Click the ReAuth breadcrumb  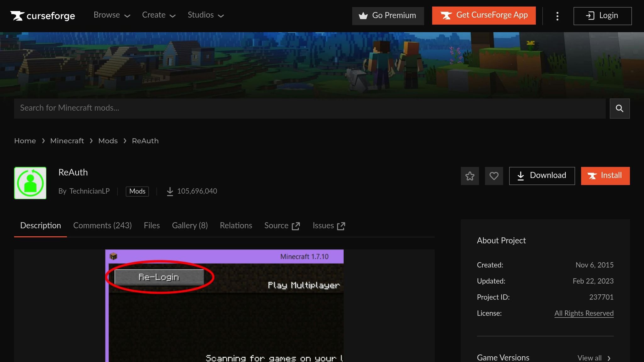tap(145, 141)
